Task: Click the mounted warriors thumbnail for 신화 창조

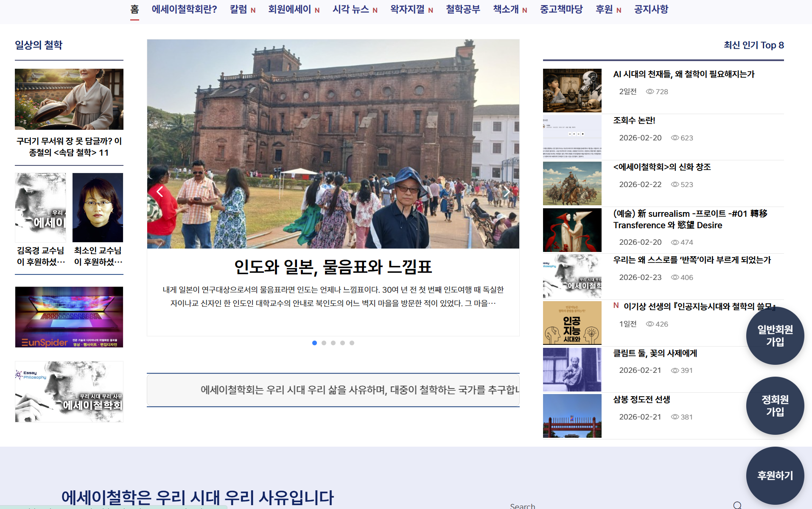Action: pos(572,183)
